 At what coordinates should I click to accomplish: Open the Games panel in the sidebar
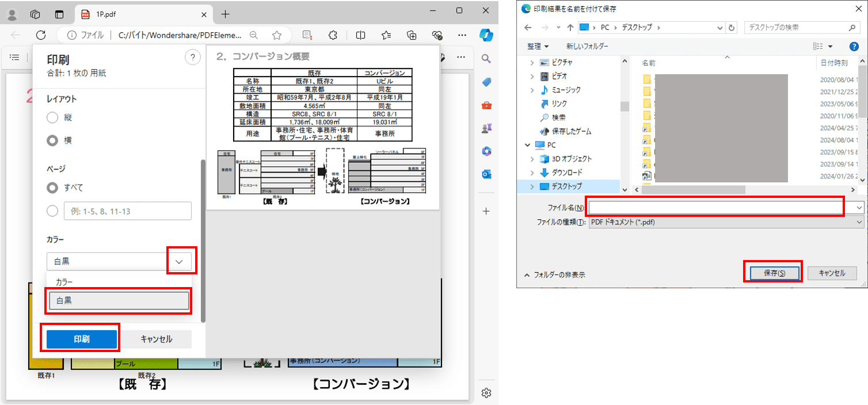[x=486, y=128]
